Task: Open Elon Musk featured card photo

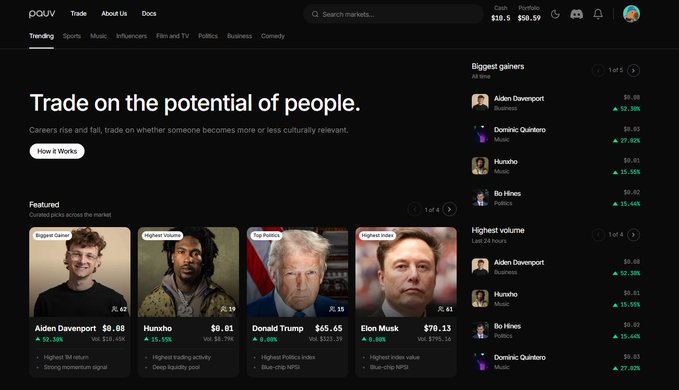Action: [x=406, y=272]
